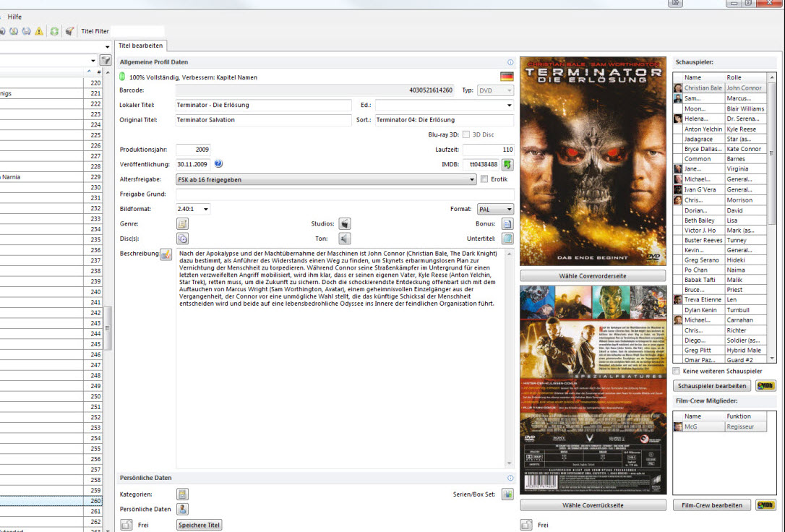Click the Wähle Covervorderseite button
Viewport: 785px width, 532px height.
pyautogui.click(x=593, y=276)
